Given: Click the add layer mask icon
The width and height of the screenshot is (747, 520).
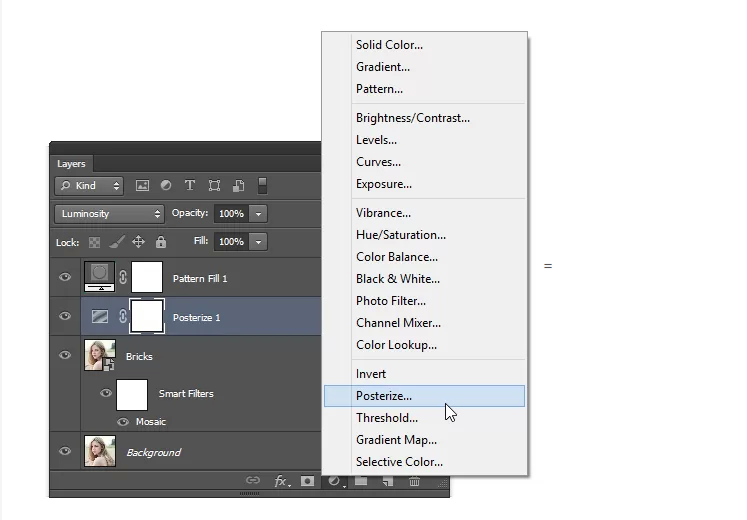Looking at the screenshot, I should click(308, 481).
